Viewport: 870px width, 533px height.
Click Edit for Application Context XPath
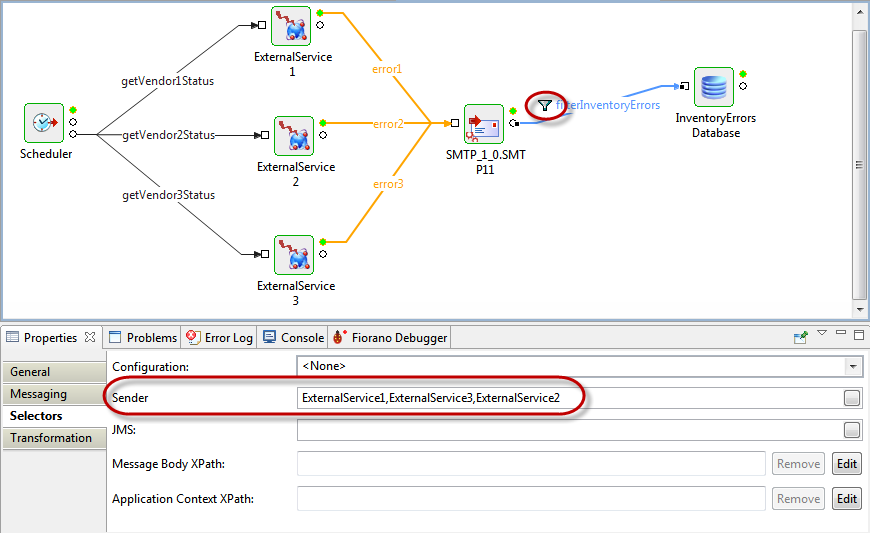point(846,499)
